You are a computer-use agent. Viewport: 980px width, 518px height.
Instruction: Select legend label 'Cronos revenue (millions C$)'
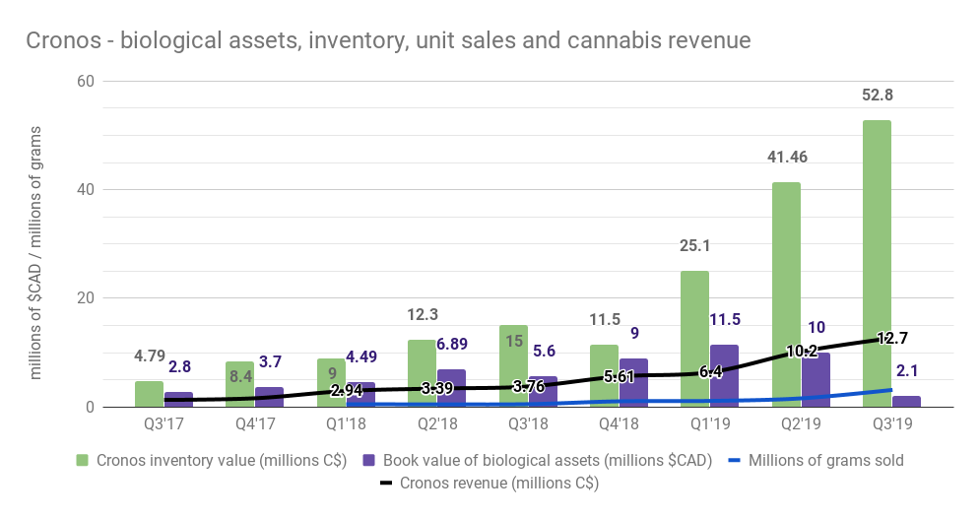click(x=498, y=483)
